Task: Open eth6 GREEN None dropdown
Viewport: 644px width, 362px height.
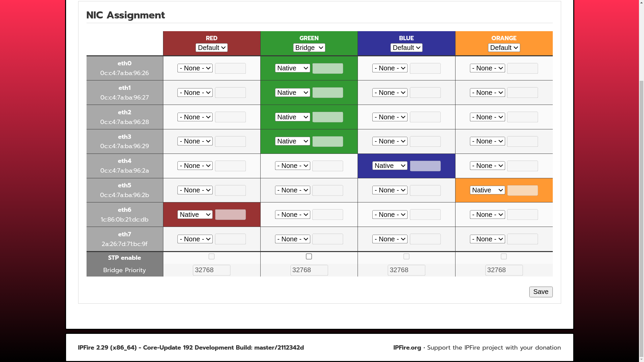Action: pyautogui.click(x=292, y=215)
